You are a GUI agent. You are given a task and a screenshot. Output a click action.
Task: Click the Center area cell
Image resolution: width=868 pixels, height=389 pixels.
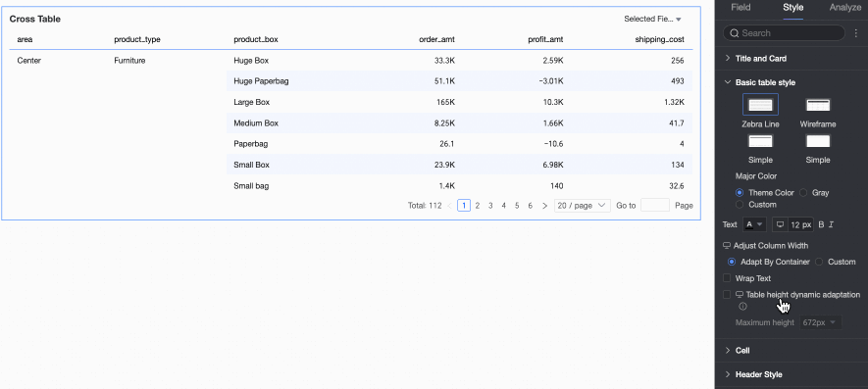click(x=28, y=61)
